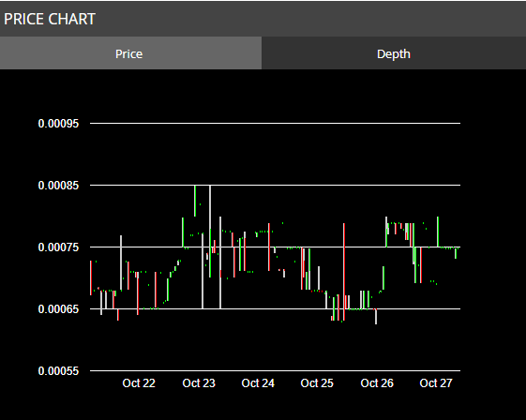526x420 pixels.
Task: Switch to the Price tab
Action: point(130,53)
